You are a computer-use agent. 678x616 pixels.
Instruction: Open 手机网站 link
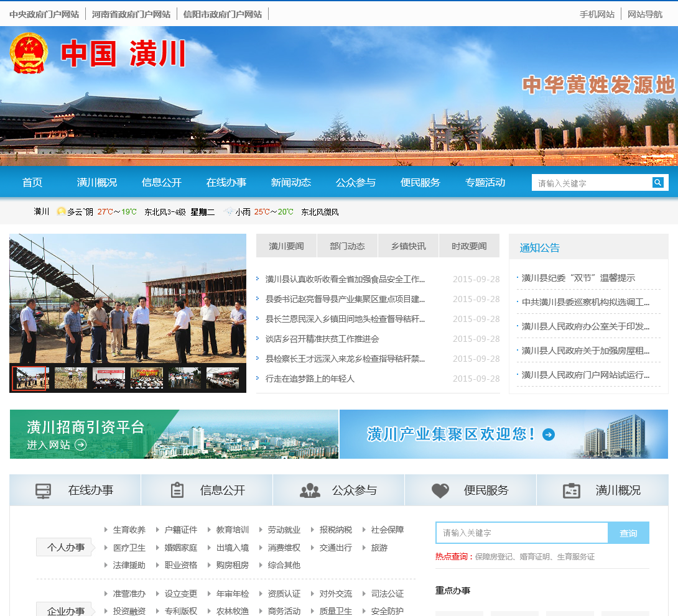tap(597, 14)
